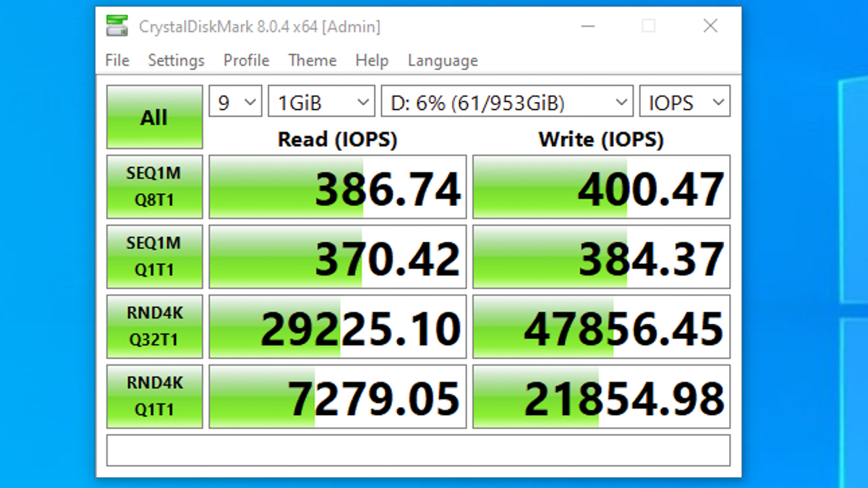The width and height of the screenshot is (868, 488).
Task: Open the test count dropdown showing 9
Action: click(236, 103)
